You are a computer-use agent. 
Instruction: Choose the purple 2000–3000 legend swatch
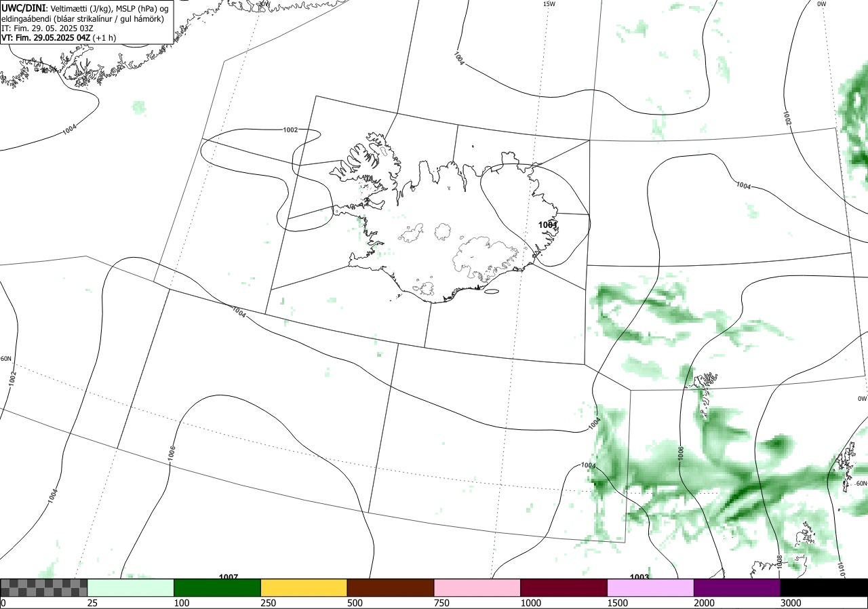click(x=737, y=587)
